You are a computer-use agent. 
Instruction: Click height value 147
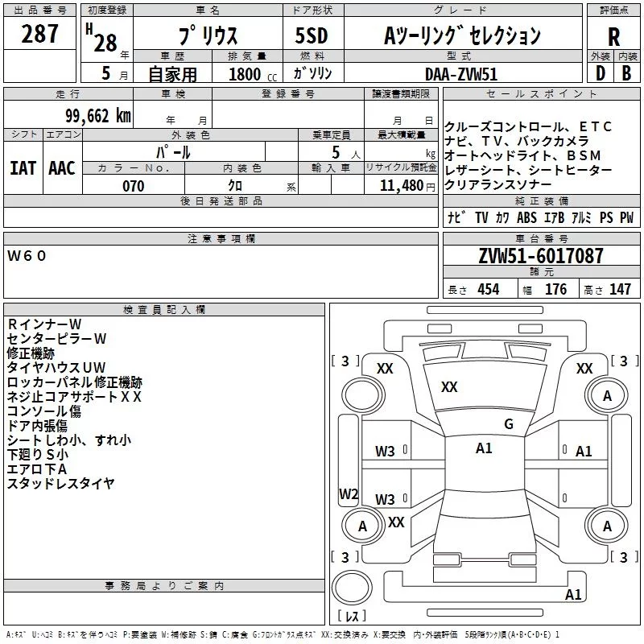(x=620, y=289)
